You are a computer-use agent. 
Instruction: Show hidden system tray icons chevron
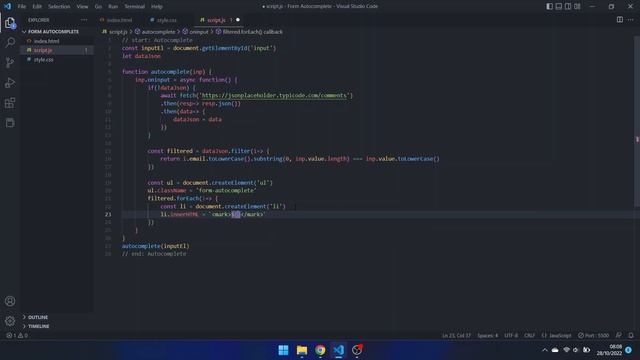[x=544, y=350]
